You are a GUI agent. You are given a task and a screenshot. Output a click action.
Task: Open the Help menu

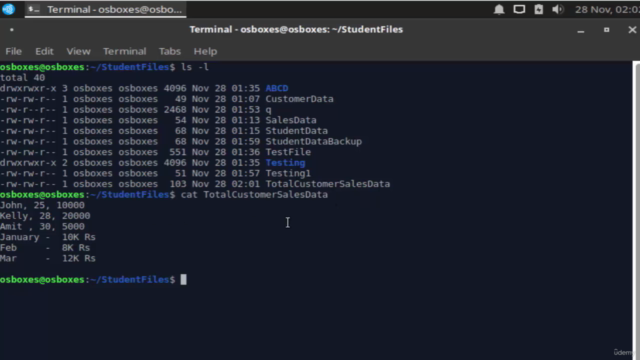coord(205,51)
